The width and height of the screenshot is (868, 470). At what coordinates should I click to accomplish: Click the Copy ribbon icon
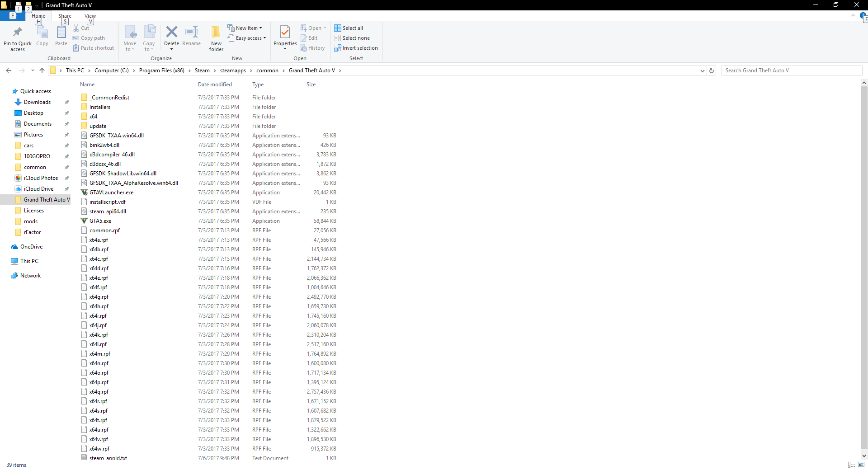tap(42, 32)
